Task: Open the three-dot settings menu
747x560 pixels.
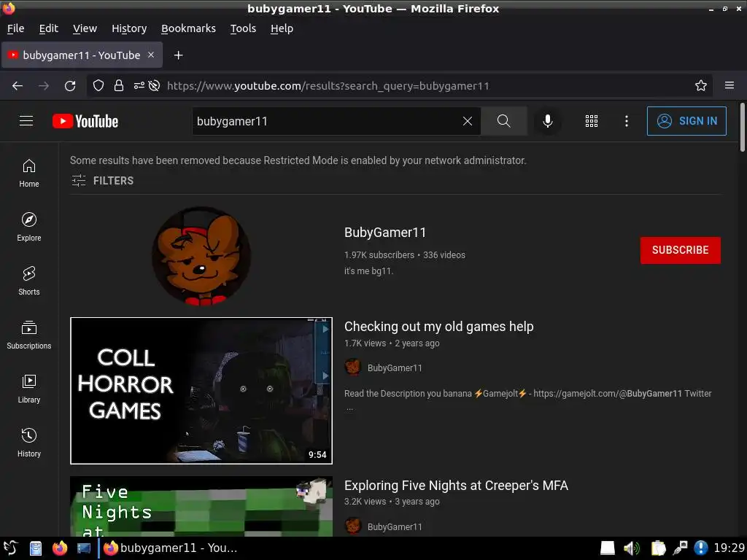Action: point(627,121)
